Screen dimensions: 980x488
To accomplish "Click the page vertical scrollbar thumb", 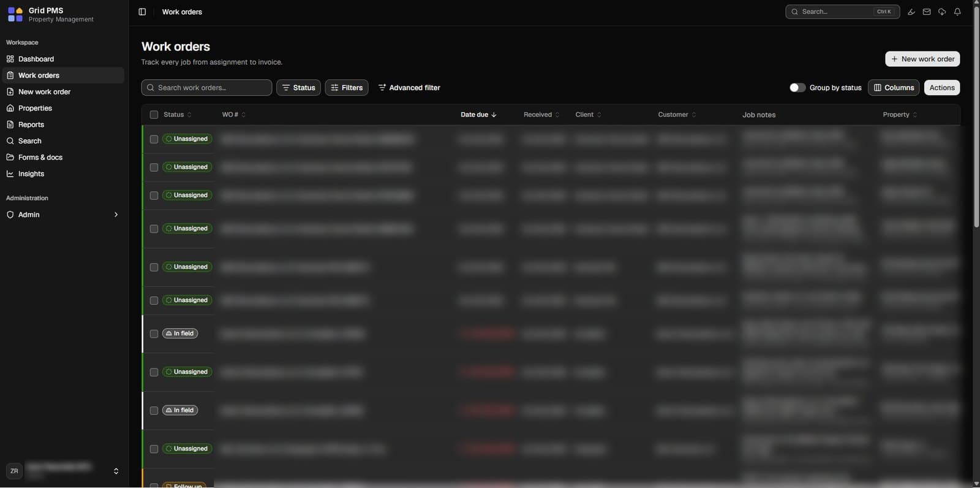I will pyautogui.click(x=976, y=116).
